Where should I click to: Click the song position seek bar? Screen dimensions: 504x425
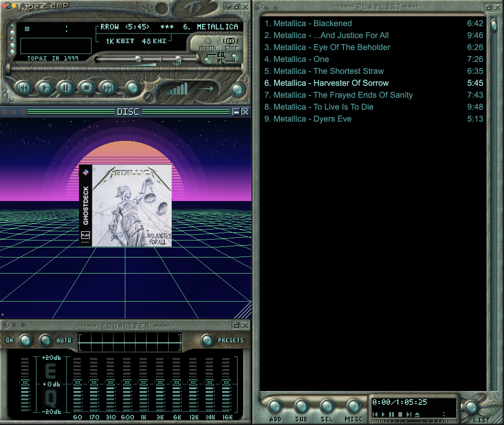point(125,68)
